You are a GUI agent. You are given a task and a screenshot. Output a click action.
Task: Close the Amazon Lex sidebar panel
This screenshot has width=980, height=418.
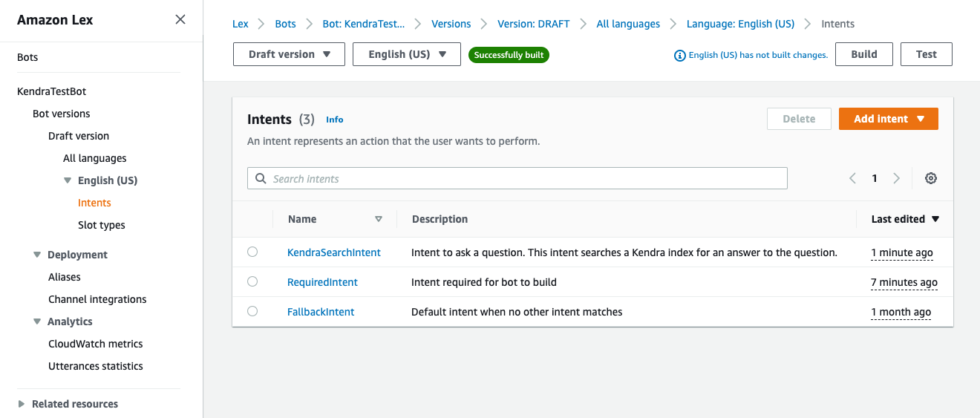(x=180, y=20)
